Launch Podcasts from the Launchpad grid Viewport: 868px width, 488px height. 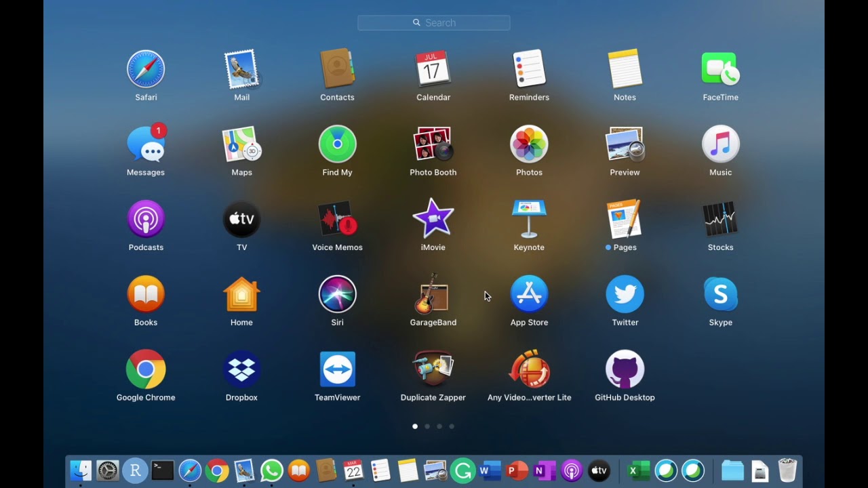(146, 219)
